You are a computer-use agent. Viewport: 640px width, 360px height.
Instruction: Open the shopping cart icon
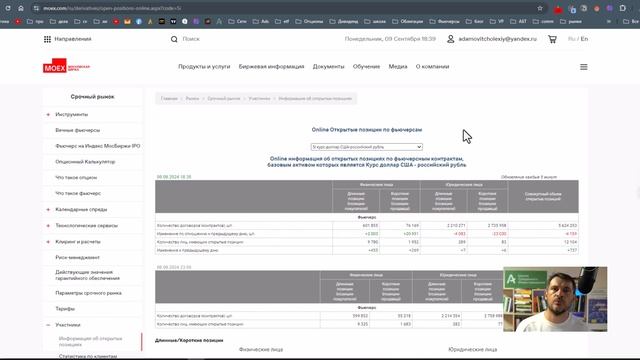[x=552, y=39]
